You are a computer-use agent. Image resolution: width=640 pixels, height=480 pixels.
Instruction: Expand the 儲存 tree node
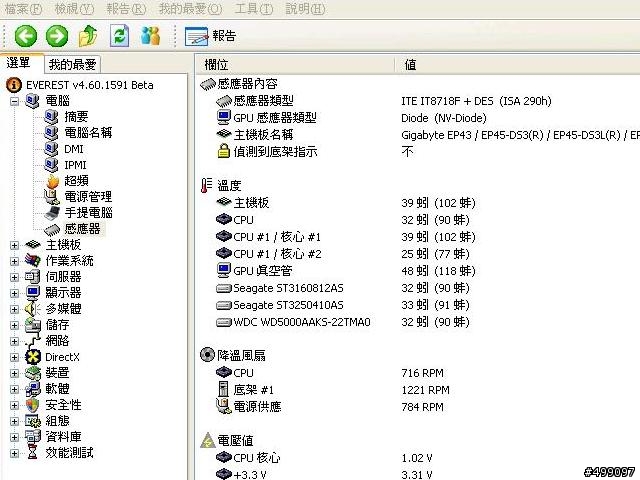[14, 325]
